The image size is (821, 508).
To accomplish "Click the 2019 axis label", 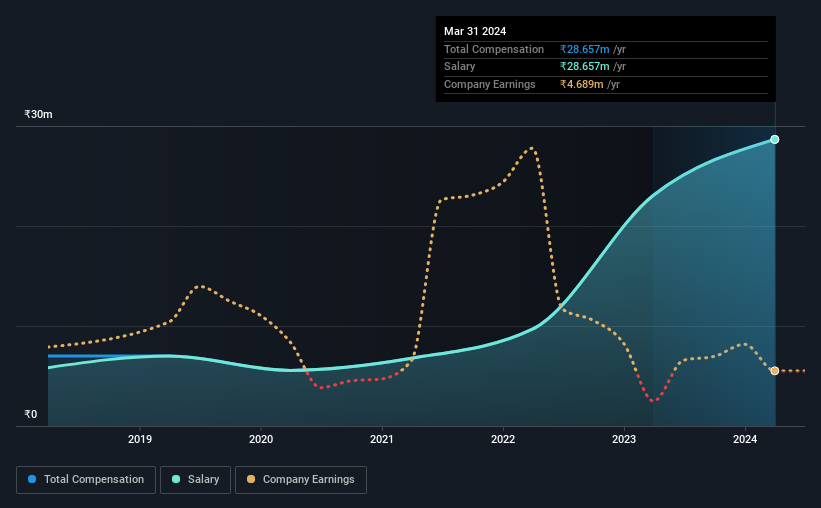I will tap(140, 439).
